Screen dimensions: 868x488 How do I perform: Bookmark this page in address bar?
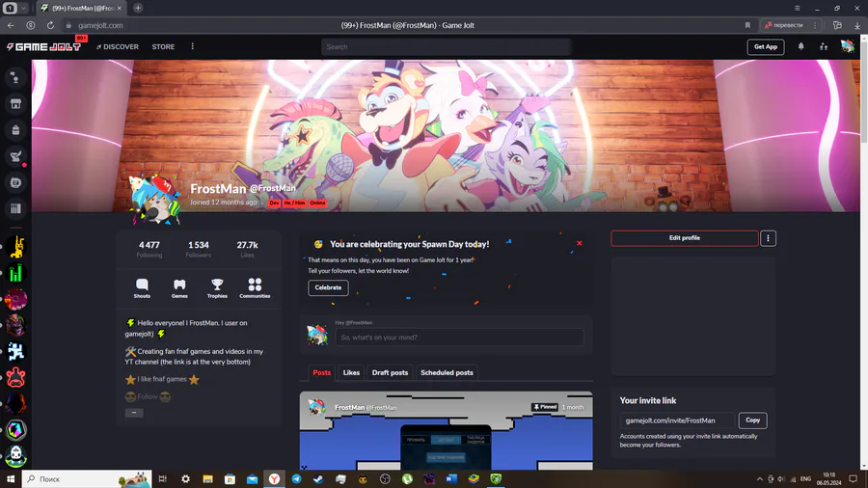[x=747, y=25]
